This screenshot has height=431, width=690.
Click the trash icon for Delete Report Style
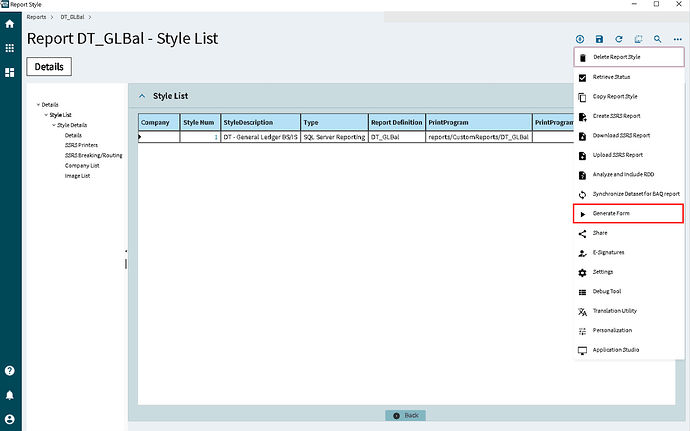[x=583, y=58]
